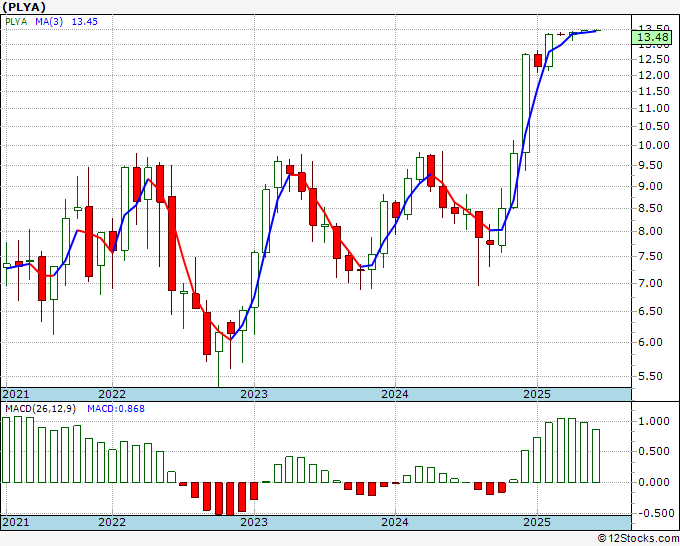Select the -0.500 MACD axis label

tap(655, 513)
